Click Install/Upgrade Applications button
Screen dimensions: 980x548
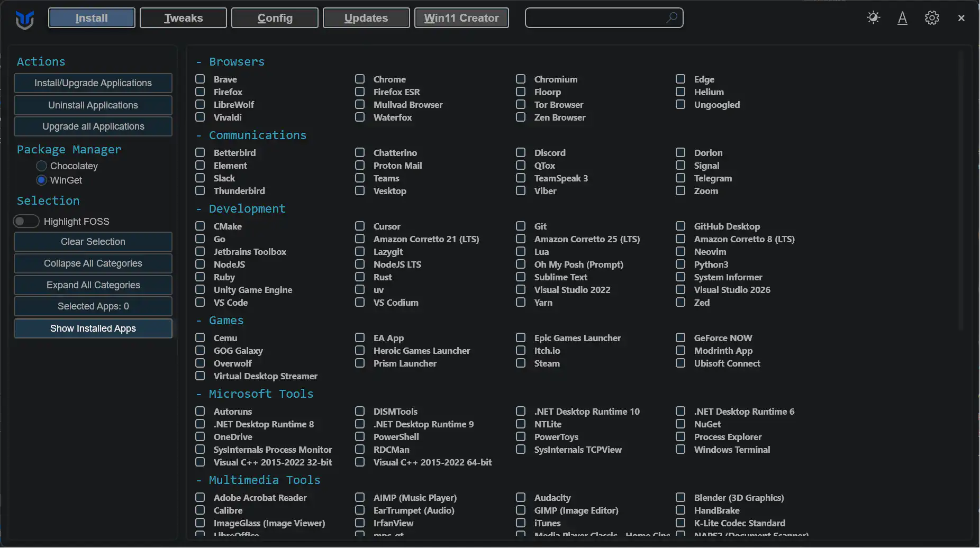click(93, 83)
